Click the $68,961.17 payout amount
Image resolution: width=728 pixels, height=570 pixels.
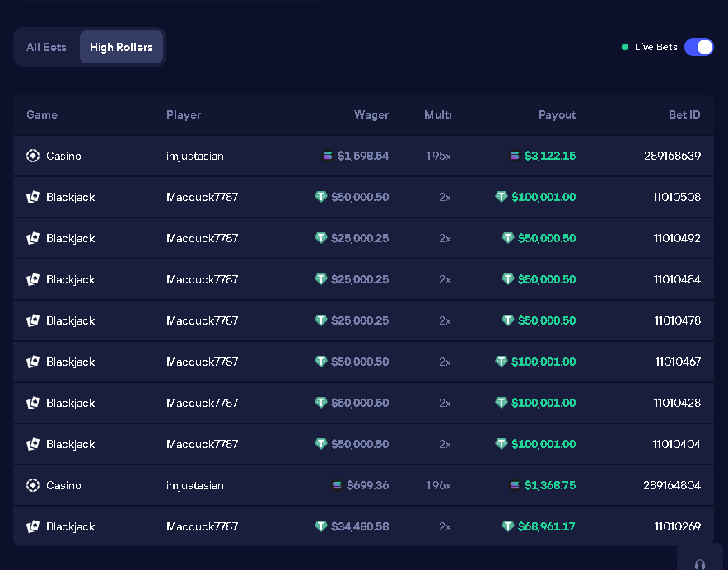click(547, 526)
